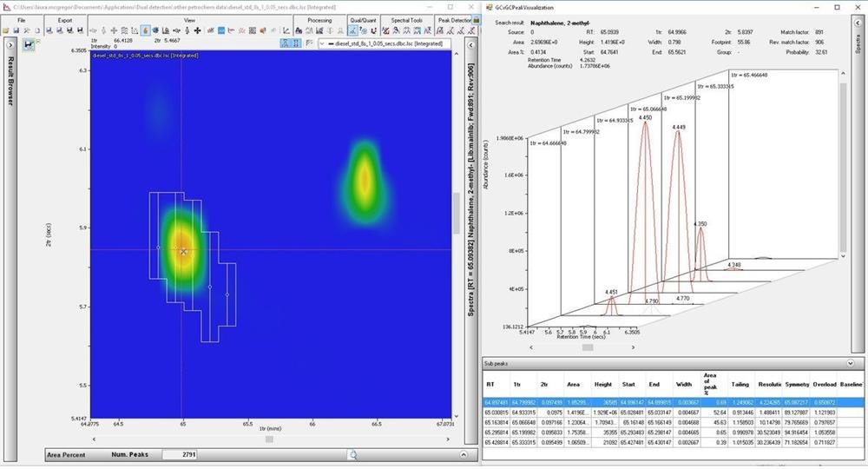Open the Peak Detection toolbar group

click(455, 19)
